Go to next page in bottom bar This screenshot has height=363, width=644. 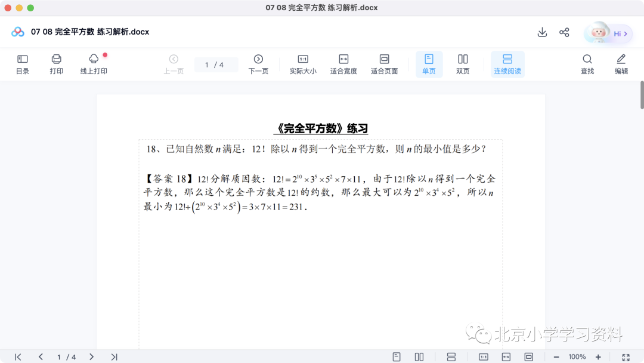coord(92,357)
